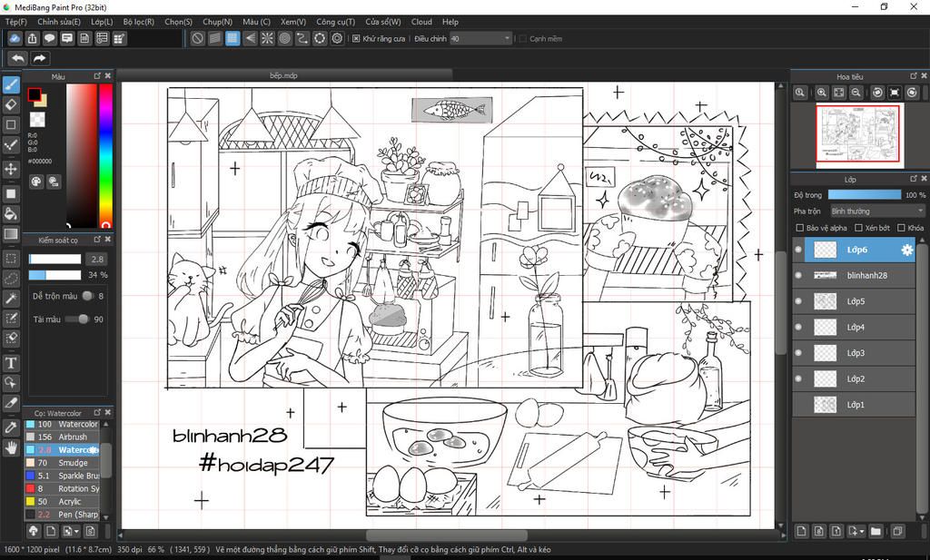Zoom in on the navigator preview
Viewport: 930px width, 560px height.
tap(821, 93)
